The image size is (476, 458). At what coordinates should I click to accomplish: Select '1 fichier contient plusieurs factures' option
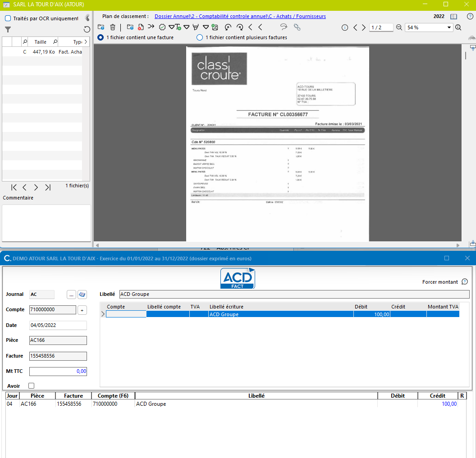[200, 37]
